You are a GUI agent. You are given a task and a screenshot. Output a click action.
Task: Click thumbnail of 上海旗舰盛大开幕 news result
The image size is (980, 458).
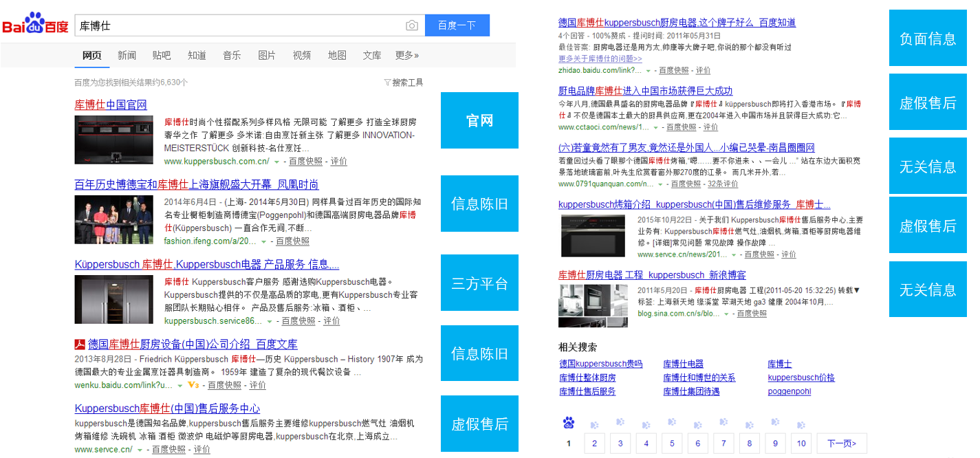click(114, 219)
